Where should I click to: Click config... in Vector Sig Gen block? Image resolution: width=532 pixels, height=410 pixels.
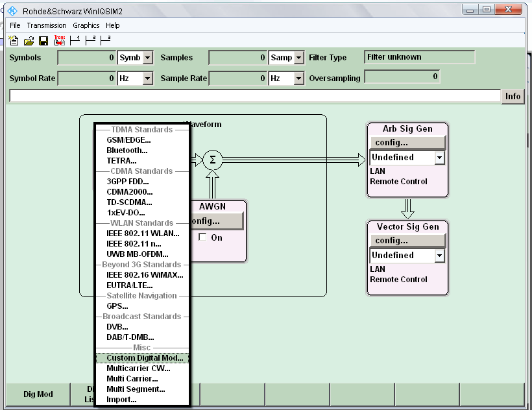coord(407,241)
